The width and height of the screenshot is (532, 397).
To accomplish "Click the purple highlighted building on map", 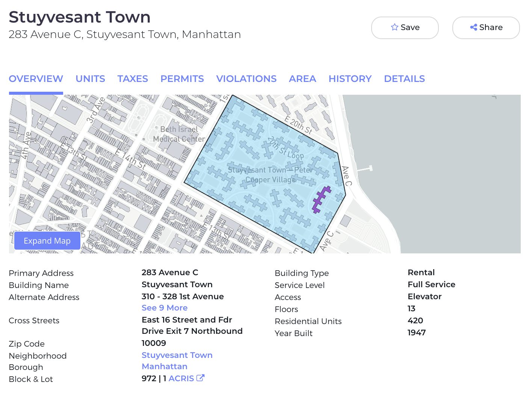I will click(320, 200).
